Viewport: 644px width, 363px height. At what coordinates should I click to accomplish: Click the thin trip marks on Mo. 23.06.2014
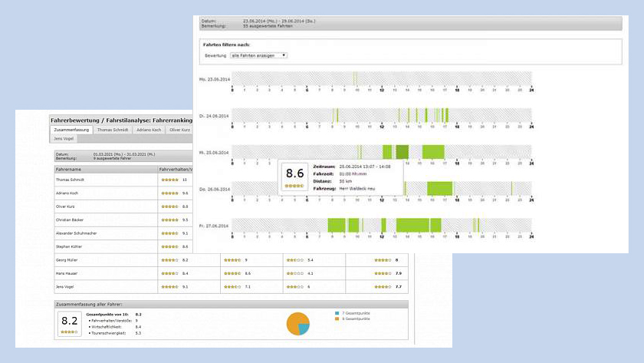point(355,78)
